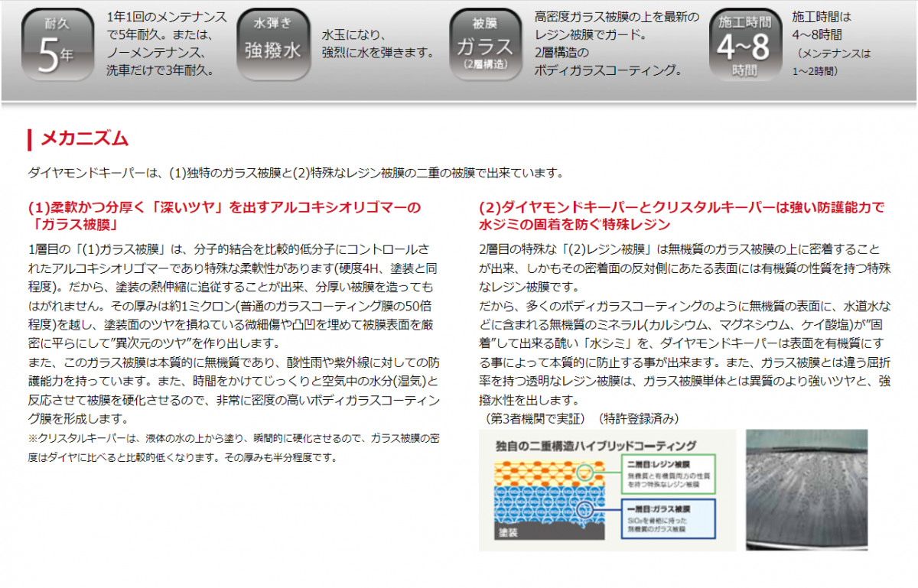Click the blue circle marker in the diagram
The width and height of the screenshot is (918, 588).
[x=585, y=510]
